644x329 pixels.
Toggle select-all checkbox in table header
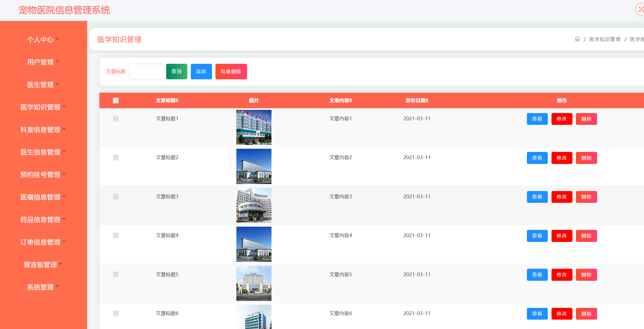tap(116, 100)
